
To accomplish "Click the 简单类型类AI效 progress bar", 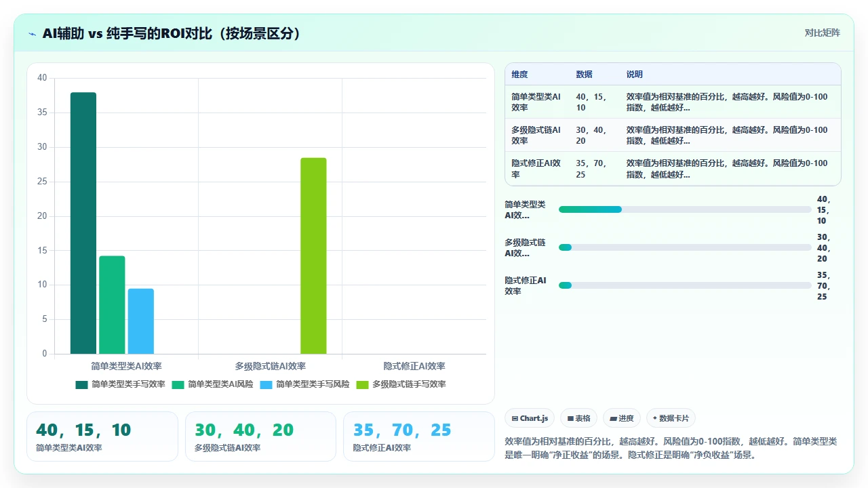I will pos(685,209).
